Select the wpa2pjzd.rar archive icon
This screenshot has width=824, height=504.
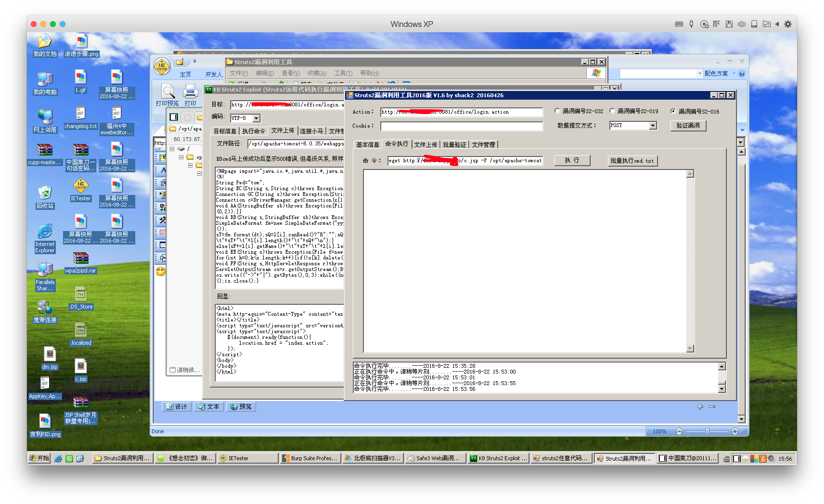(x=80, y=262)
